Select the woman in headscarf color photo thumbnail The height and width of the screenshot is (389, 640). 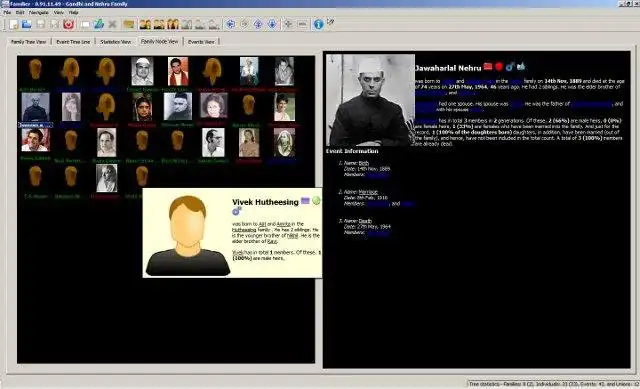[142, 107]
